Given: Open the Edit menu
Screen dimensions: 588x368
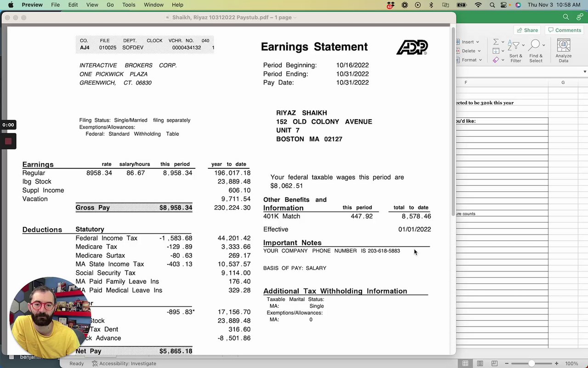Looking at the screenshot, I should click(73, 5).
